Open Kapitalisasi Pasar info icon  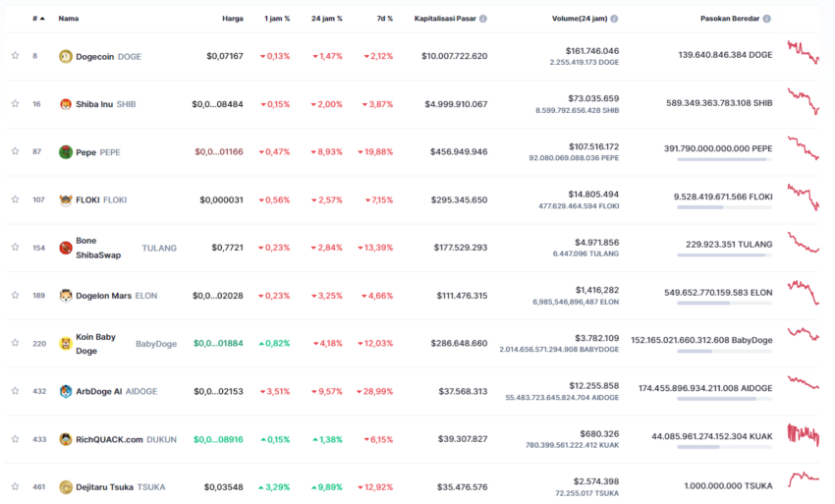tap(483, 19)
